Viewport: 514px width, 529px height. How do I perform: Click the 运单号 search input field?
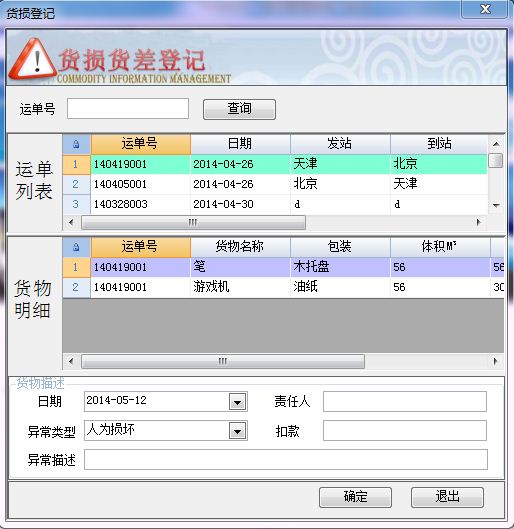pyautogui.click(x=128, y=109)
